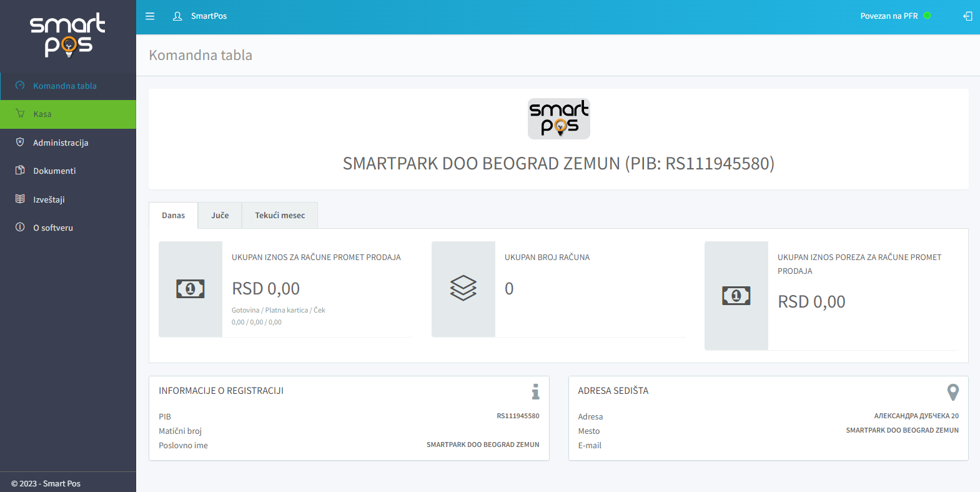Click the O softveru info circle icon

[x=20, y=228]
